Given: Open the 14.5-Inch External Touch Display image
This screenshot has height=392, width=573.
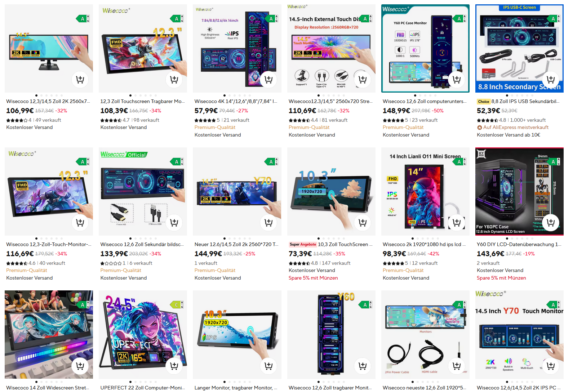Looking at the screenshot, I should click(331, 48).
